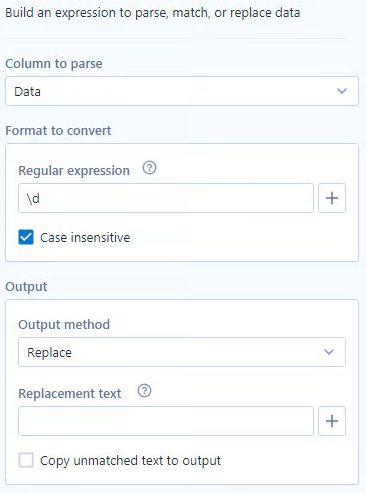Click the Output method label
Image resolution: width=366 pixels, height=493 pixels.
click(64, 324)
